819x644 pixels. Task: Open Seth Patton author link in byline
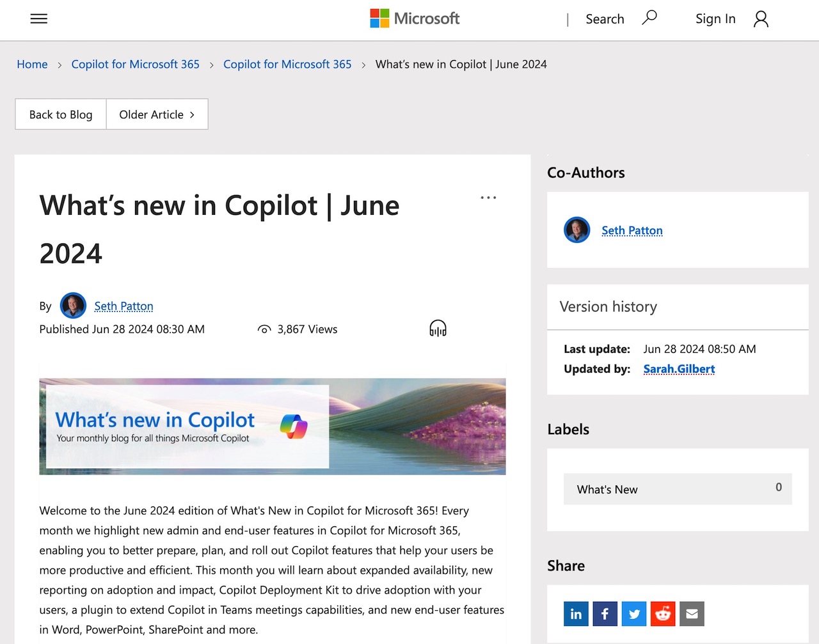pos(124,306)
